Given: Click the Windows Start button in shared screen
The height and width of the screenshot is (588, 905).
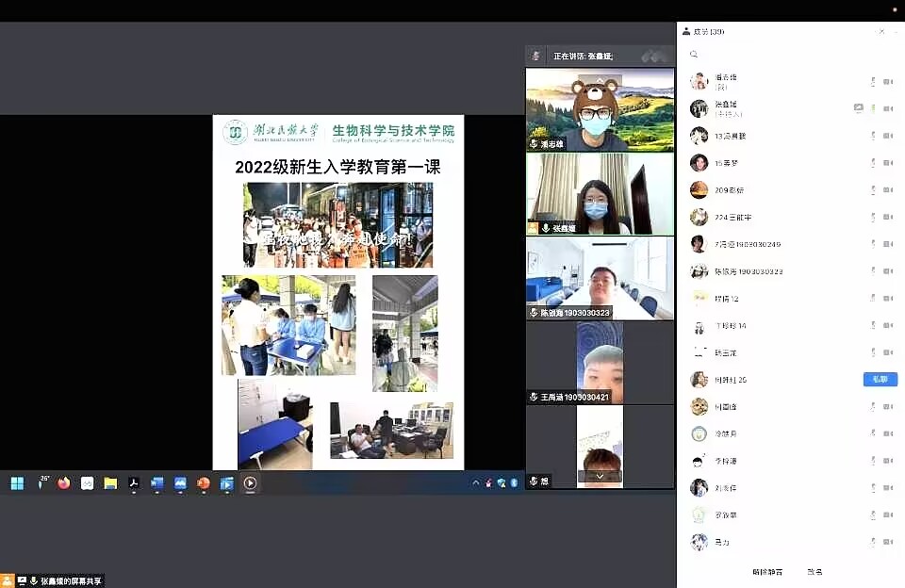Looking at the screenshot, I should (17, 483).
